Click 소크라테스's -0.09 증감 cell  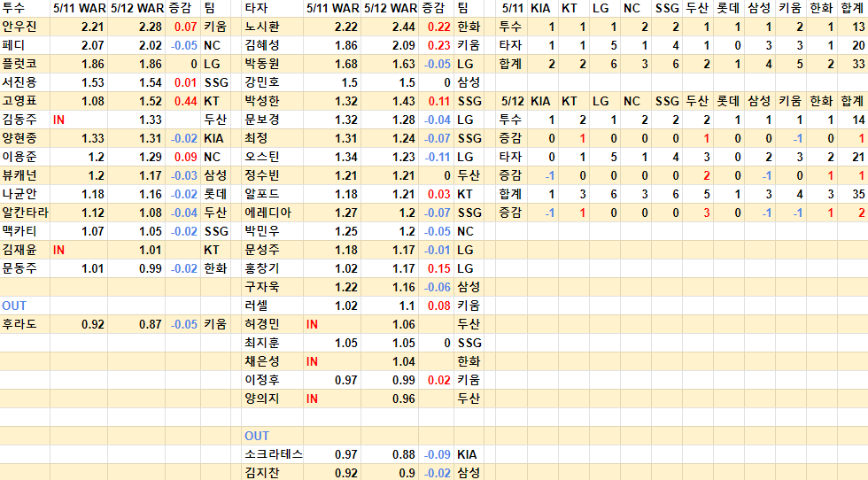pos(437,454)
